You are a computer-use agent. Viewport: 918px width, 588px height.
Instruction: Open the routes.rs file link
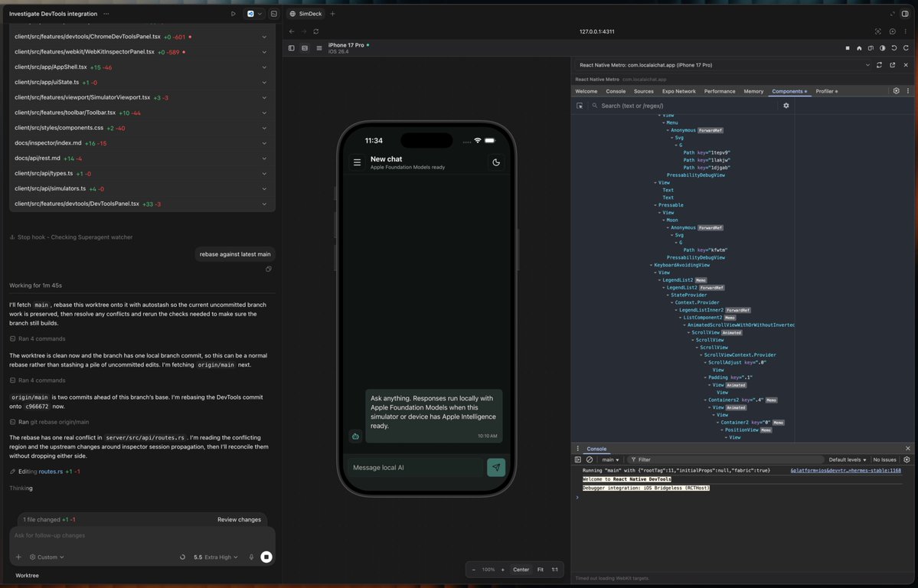[51, 472]
